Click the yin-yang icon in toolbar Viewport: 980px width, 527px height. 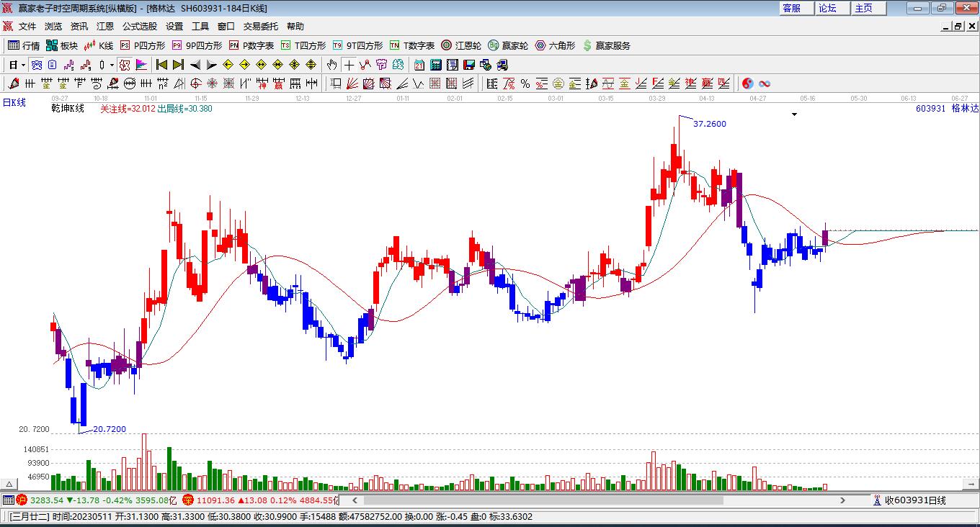coord(747,84)
